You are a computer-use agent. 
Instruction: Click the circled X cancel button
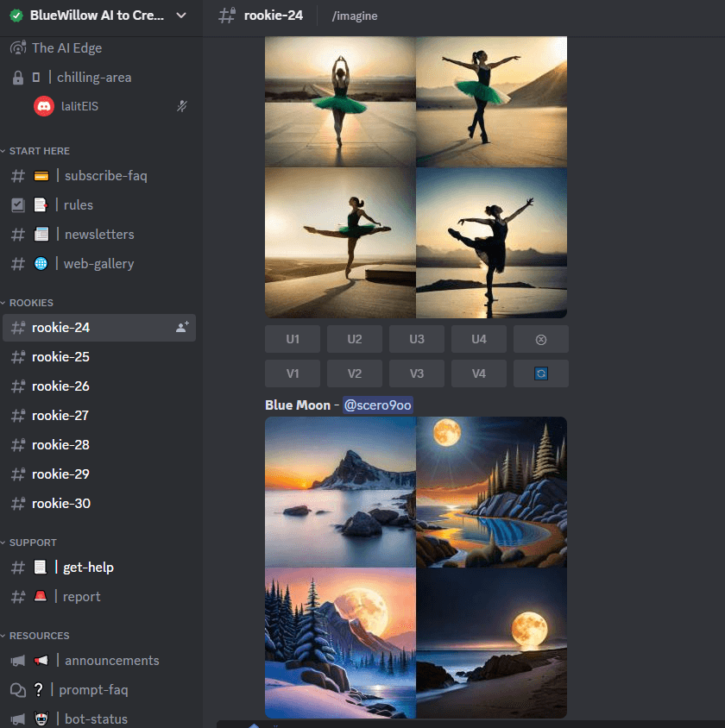[x=541, y=339]
